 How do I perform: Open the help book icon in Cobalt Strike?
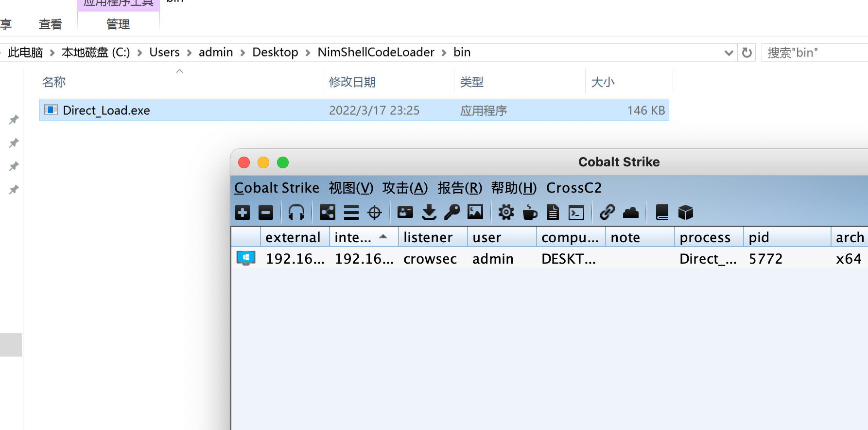pos(661,213)
